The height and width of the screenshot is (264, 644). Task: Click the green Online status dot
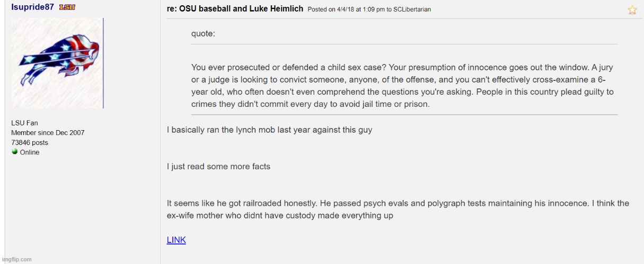pyautogui.click(x=14, y=152)
